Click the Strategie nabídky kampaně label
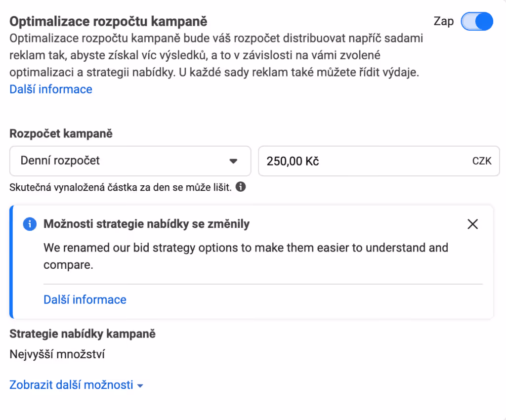The height and width of the screenshot is (420, 506). (82, 334)
